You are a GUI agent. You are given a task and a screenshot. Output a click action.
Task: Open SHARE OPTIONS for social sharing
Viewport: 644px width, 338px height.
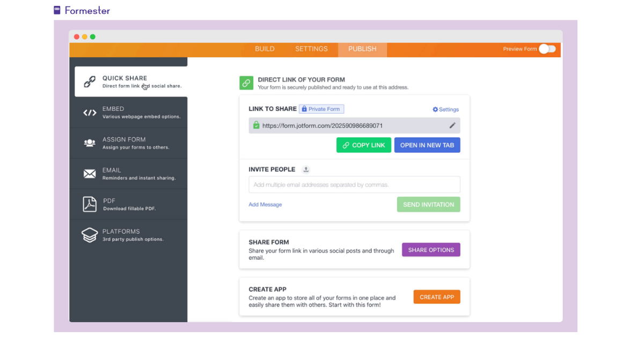[x=431, y=249]
